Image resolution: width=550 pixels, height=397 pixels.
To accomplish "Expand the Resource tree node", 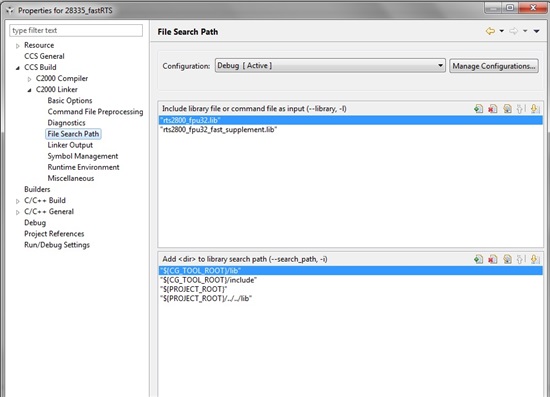I will pos(18,46).
